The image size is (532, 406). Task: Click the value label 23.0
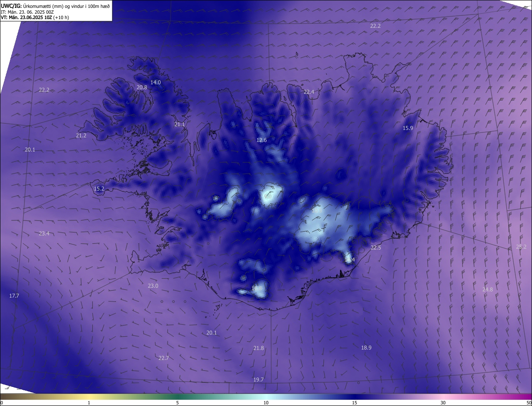click(153, 286)
